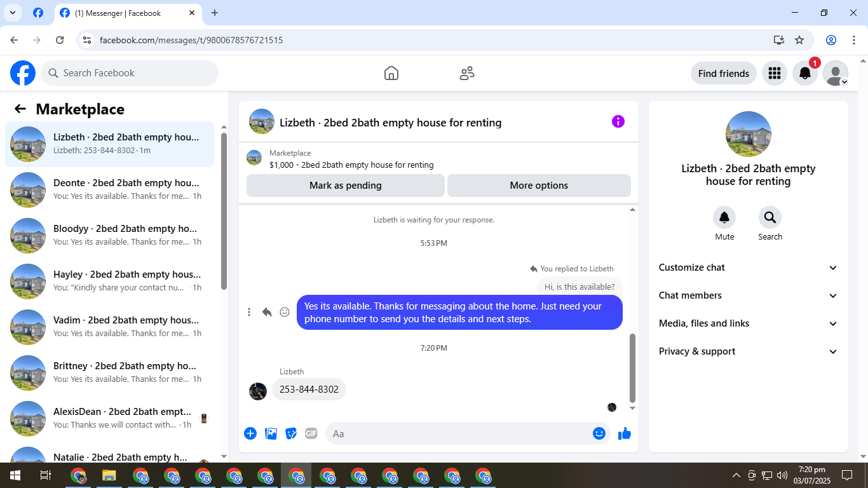View site information icon in address bar

[x=88, y=40]
